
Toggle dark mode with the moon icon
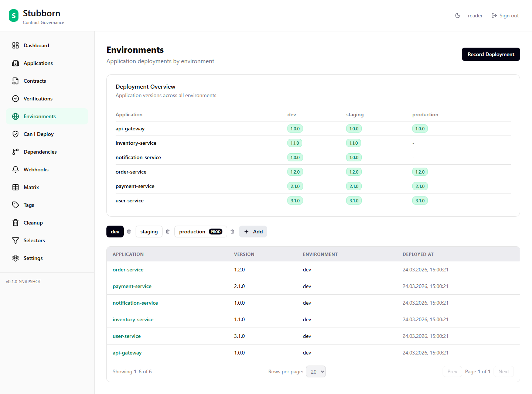[x=458, y=16]
